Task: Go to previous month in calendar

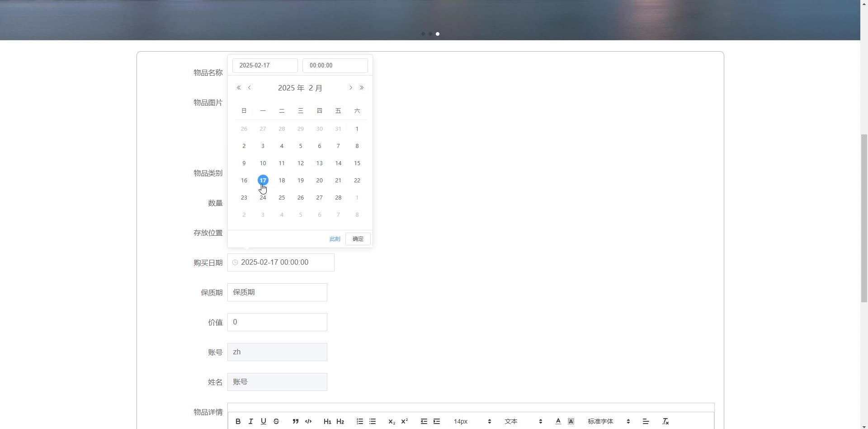Action: coord(250,88)
